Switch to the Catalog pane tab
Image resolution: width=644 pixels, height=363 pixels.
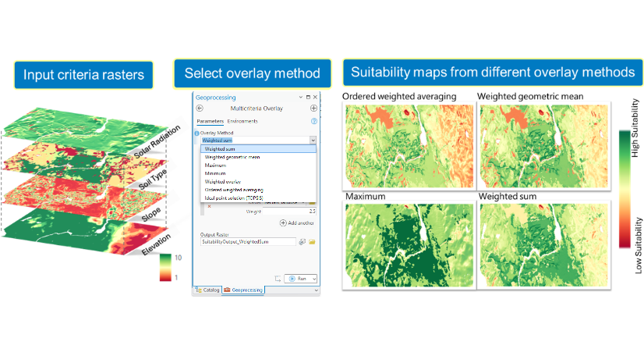click(x=208, y=290)
